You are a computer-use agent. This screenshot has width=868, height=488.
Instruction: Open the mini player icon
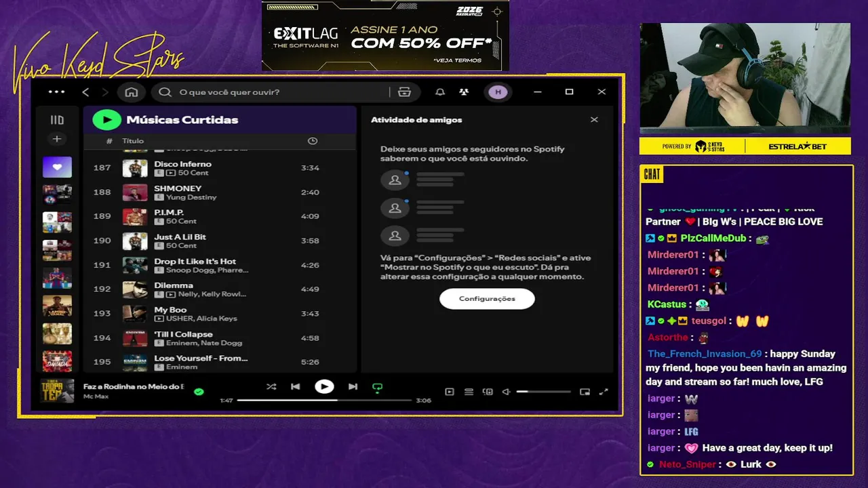point(585,392)
